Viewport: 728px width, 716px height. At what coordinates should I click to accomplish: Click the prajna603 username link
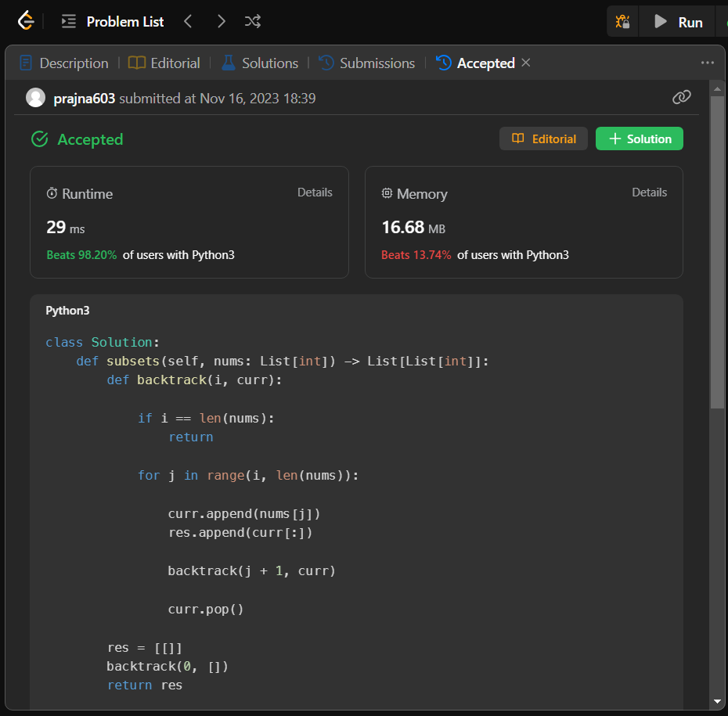click(85, 99)
